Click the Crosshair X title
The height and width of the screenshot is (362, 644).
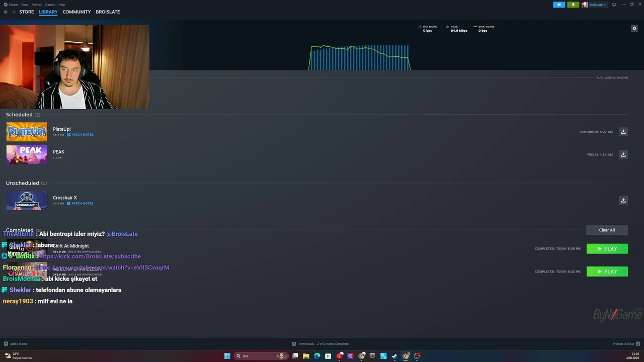click(x=65, y=198)
